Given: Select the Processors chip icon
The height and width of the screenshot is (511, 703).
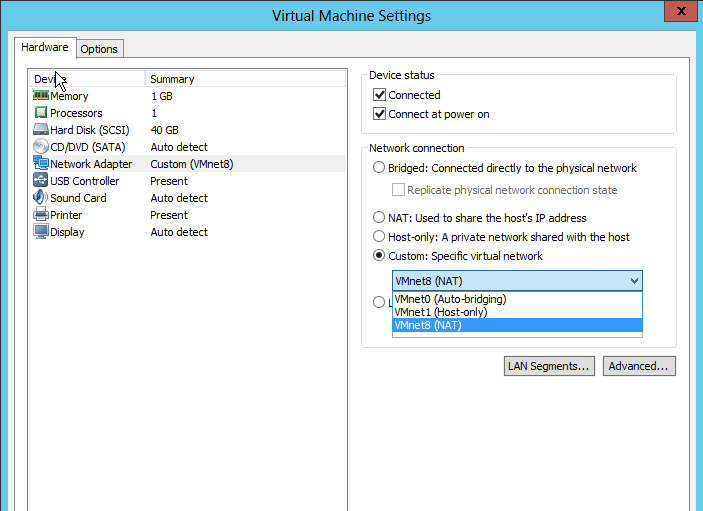Looking at the screenshot, I should (x=41, y=113).
